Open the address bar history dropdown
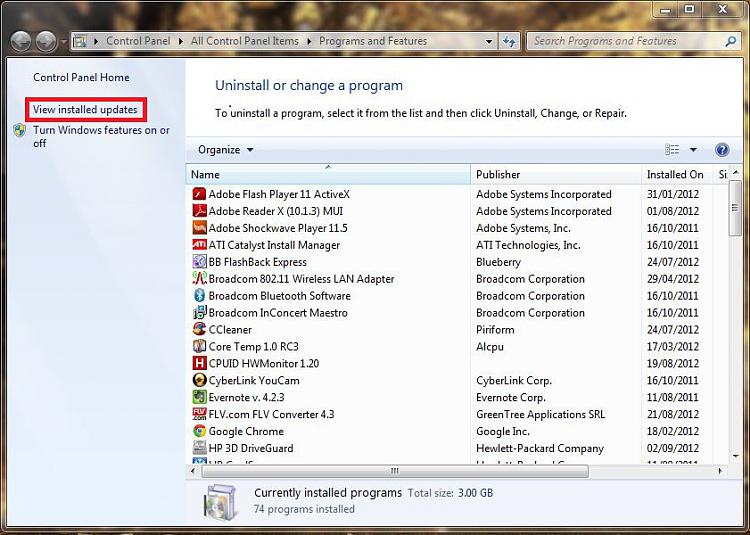This screenshot has width=750, height=535. pos(489,42)
